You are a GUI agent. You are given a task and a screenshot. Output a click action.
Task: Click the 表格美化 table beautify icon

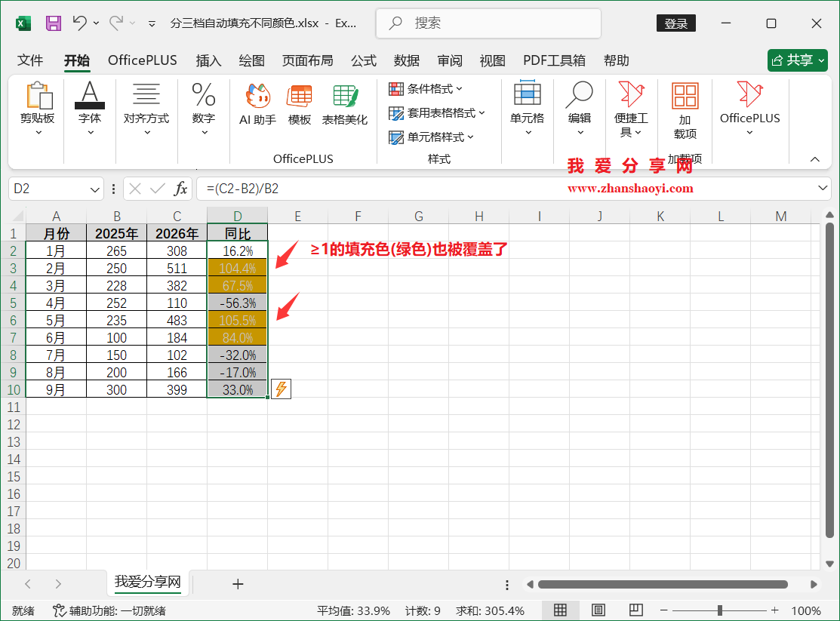345,104
